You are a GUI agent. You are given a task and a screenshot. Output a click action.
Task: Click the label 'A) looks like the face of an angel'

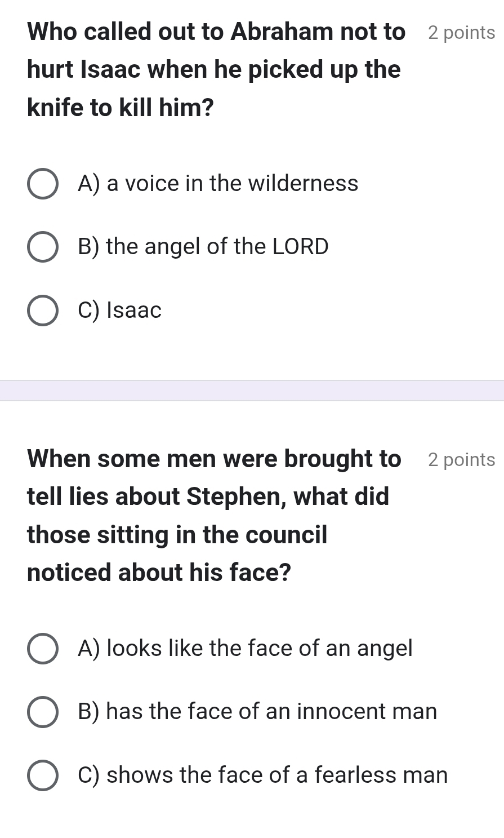point(245,649)
